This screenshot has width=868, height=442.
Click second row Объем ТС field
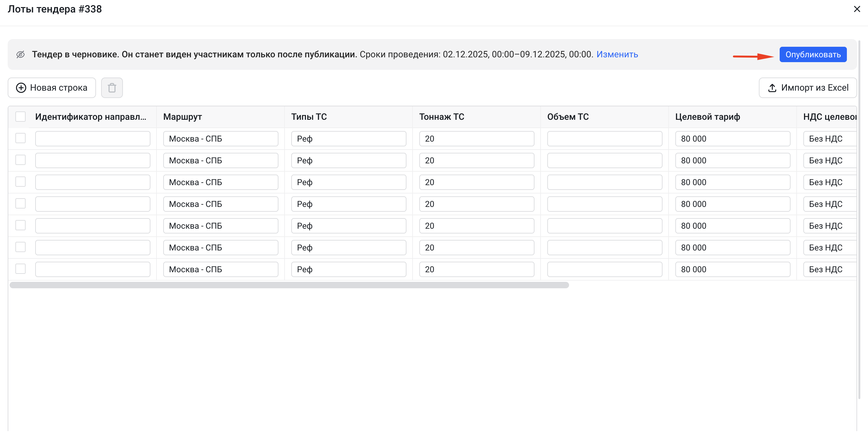[605, 160]
